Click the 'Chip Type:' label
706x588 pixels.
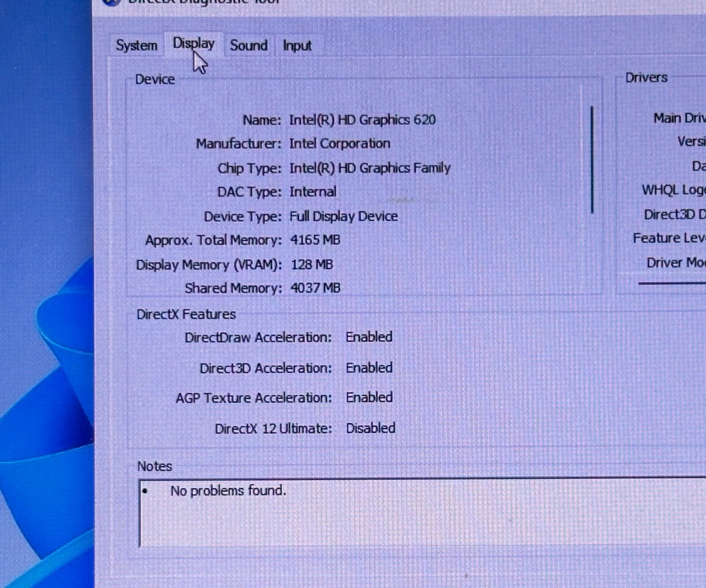[249, 168]
